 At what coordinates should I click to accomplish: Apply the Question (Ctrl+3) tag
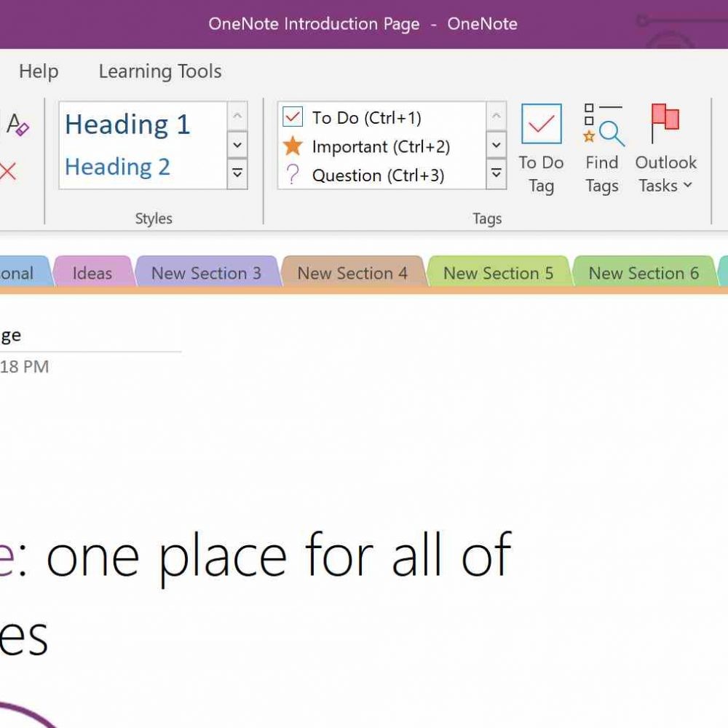click(381, 175)
